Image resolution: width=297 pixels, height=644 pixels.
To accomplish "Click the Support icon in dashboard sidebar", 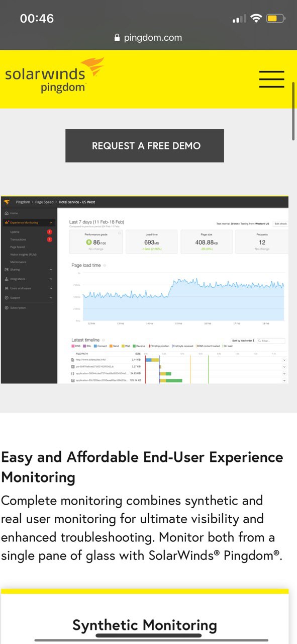I will (x=6, y=298).
